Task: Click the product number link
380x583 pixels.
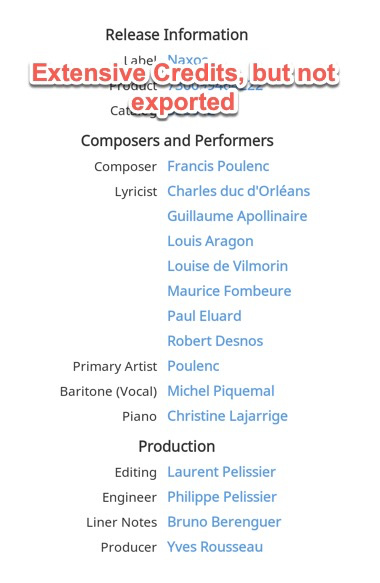Action: [x=215, y=86]
